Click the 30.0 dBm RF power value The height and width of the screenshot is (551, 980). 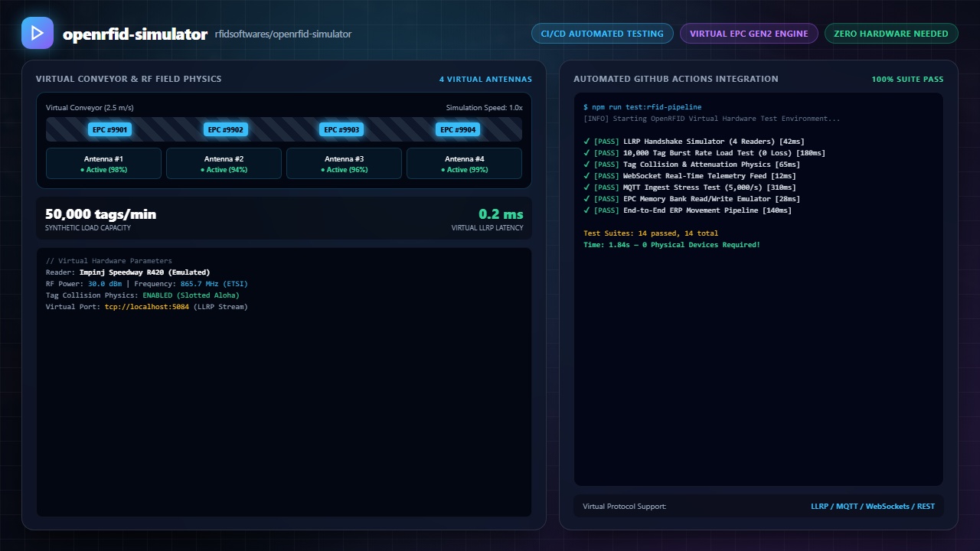(x=105, y=283)
